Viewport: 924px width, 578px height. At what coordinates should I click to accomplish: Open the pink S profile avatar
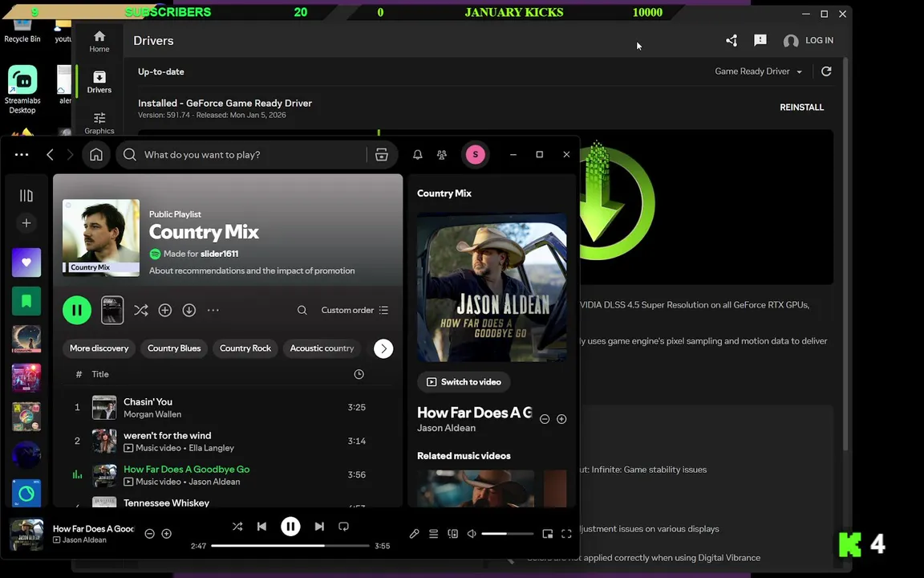point(475,154)
